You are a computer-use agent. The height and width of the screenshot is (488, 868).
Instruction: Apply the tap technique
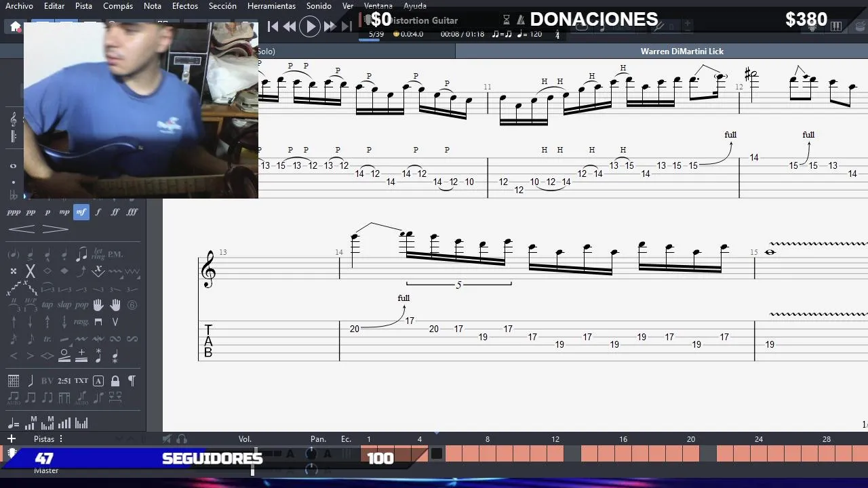tap(47, 305)
